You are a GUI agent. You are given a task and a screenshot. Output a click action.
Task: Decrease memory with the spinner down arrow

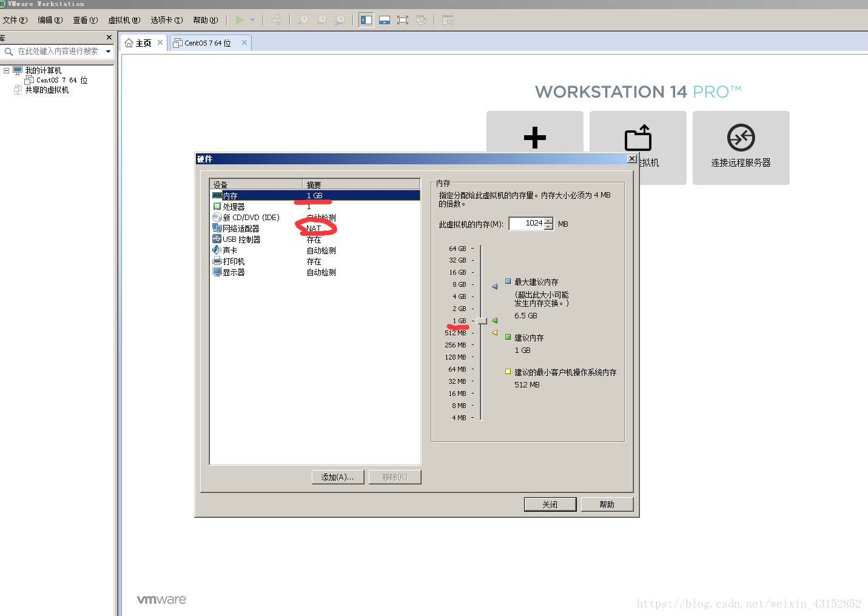coord(548,227)
